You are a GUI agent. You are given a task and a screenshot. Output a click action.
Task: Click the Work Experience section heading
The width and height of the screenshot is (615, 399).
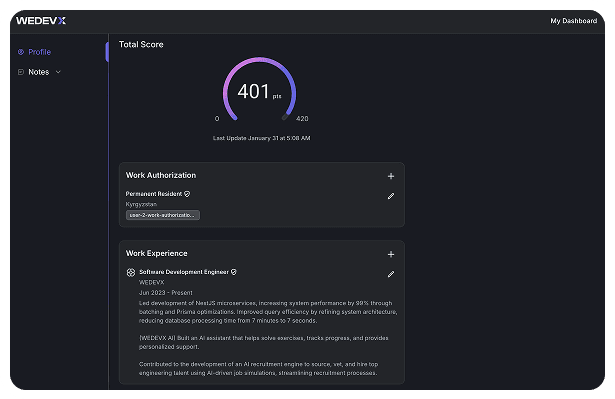coord(156,253)
